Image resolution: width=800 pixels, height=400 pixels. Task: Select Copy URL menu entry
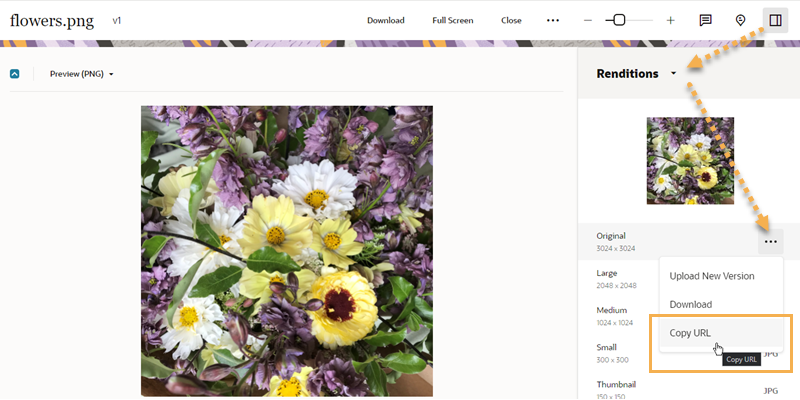pyautogui.click(x=721, y=333)
